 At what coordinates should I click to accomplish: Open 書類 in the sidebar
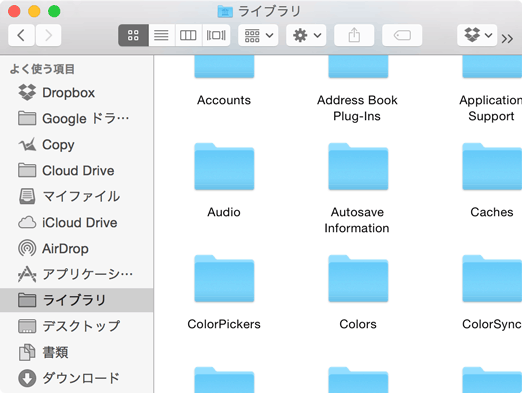77,352
